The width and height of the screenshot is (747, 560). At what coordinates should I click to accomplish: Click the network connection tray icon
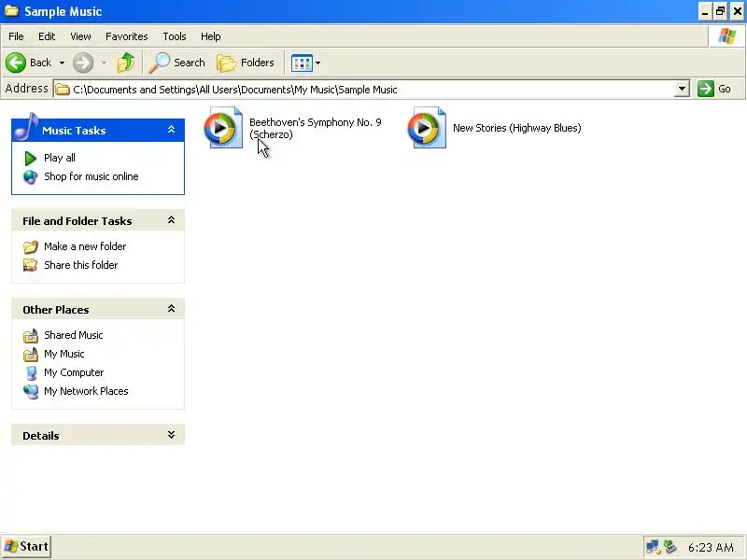[652, 547]
